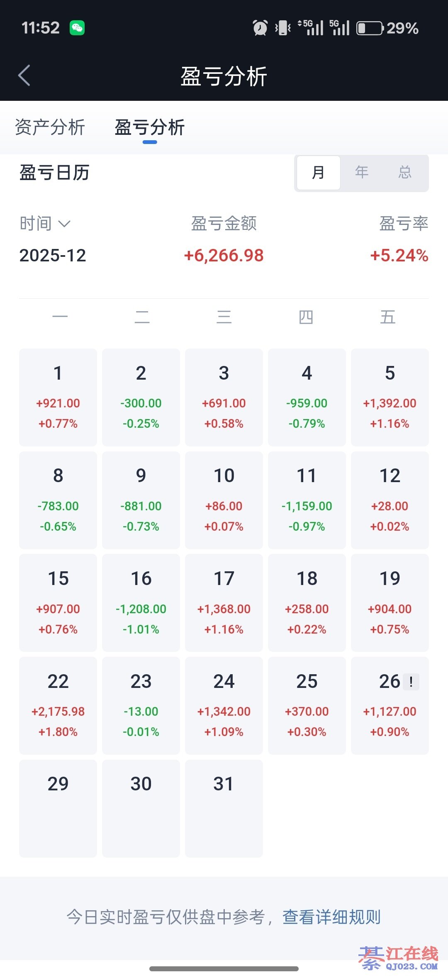Select day 11 showing -1,159.00
448x980 pixels.
point(307,500)
